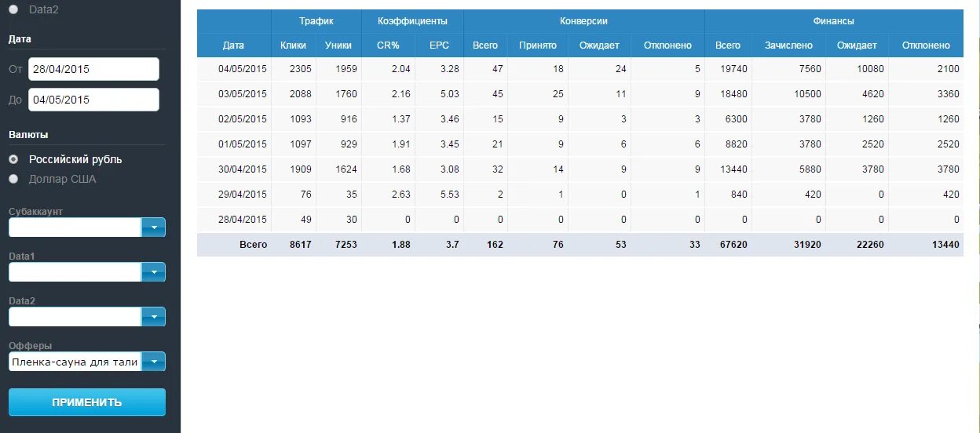Click the Отклонено finance column header
The image size is (980, 433).
coord(926,45)
